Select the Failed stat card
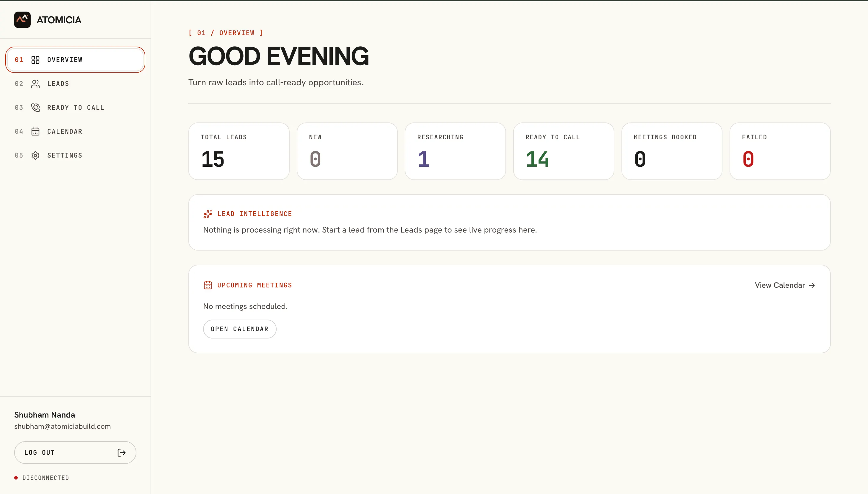 click(780, 151)
